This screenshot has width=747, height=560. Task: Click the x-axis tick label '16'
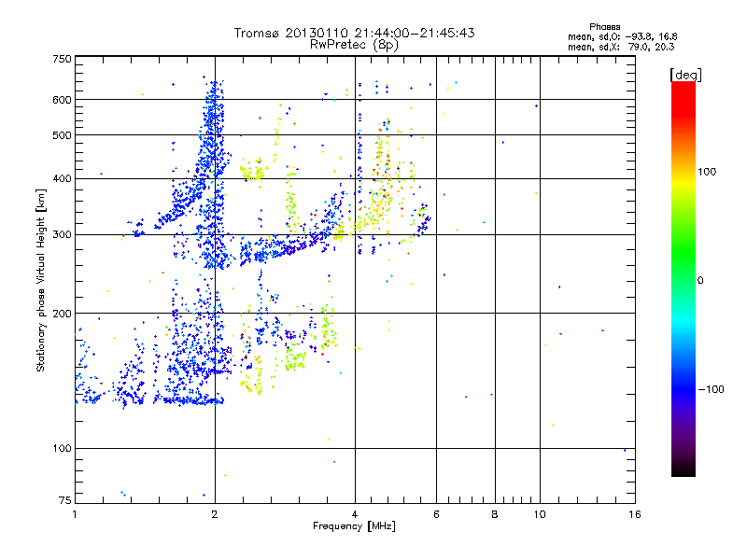pyautogui.click(x=635, y=514)
